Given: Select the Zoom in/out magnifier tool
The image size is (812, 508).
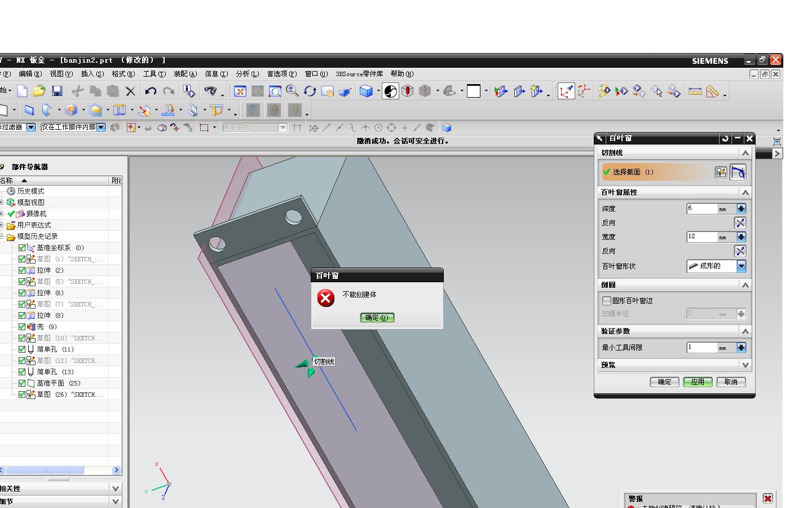Looking at the screenshot, I should point(292,91).
